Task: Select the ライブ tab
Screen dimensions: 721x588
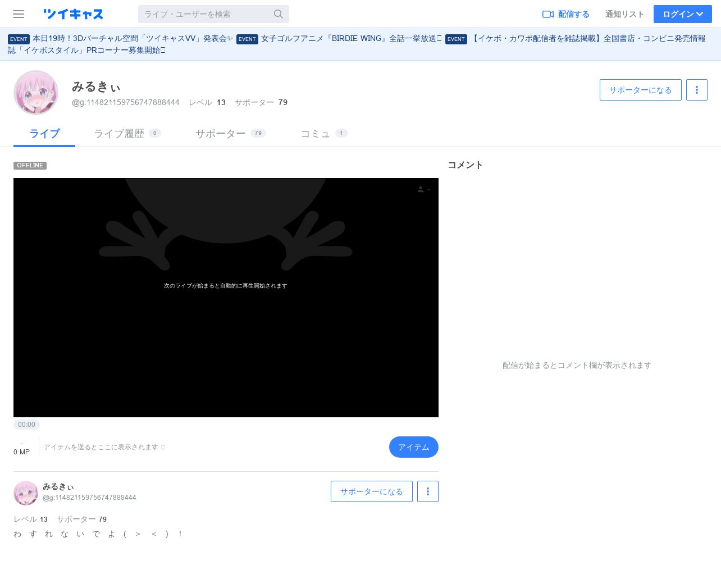Action: pos(44,134)
